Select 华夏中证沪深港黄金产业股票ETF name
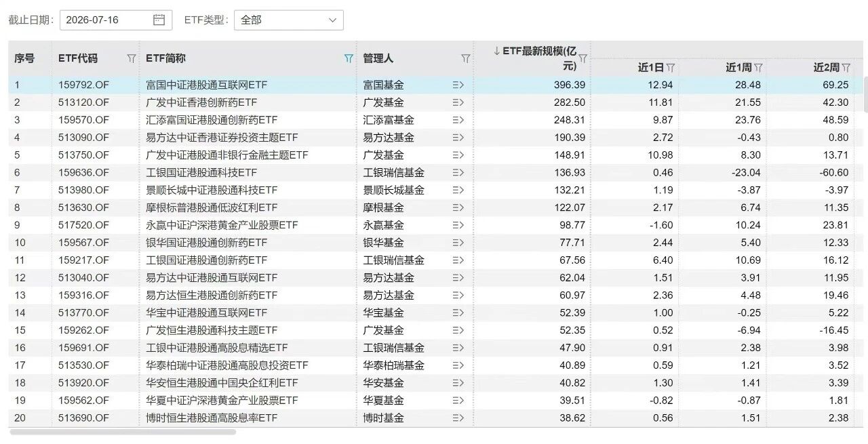 coord(222,401)
